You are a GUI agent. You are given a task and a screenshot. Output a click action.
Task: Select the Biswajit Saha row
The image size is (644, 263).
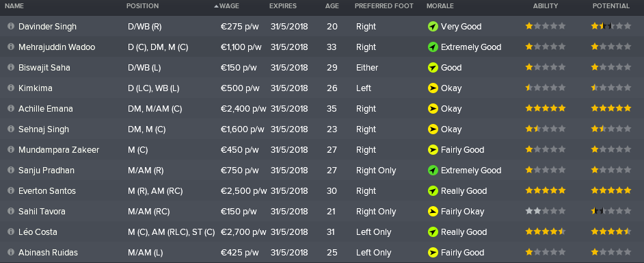click(x=322, y=68)
